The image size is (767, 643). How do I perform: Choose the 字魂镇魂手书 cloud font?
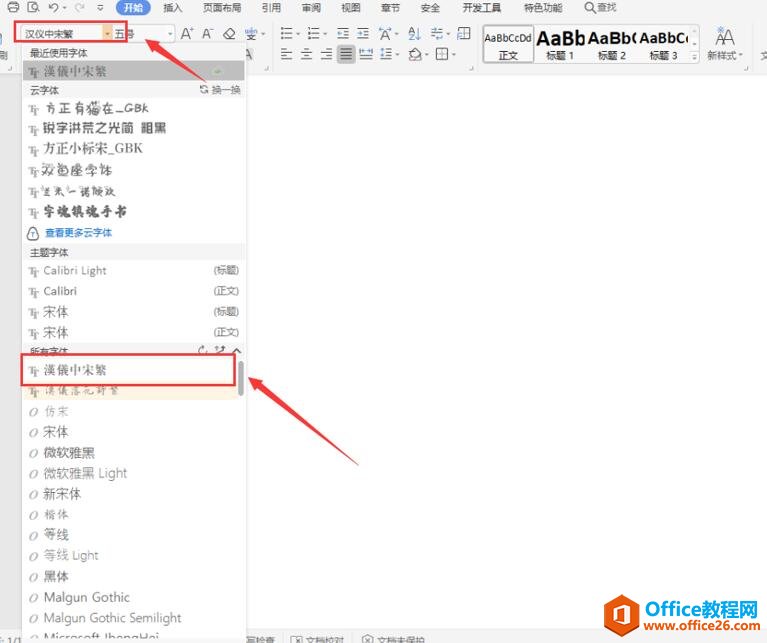(x=133, y=211)
